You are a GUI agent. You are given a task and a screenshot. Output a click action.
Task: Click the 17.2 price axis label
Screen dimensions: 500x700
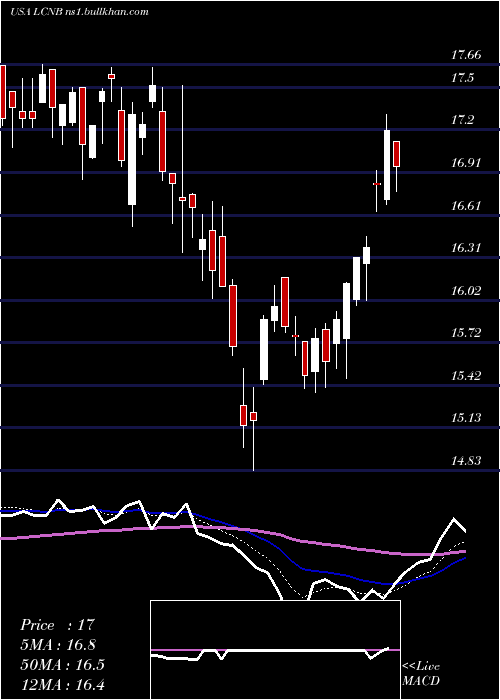(462, 120)
